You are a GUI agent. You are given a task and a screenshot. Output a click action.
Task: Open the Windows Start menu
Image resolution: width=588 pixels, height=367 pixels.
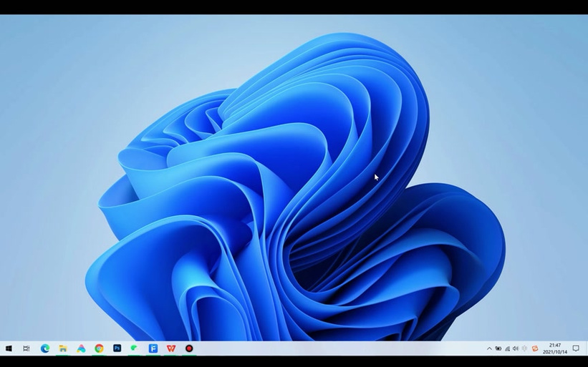pyautogui.click(x=9, y=348)
